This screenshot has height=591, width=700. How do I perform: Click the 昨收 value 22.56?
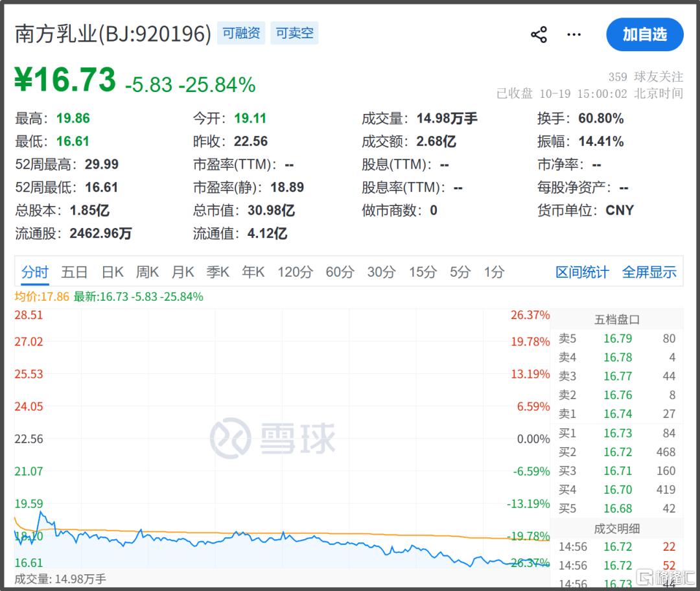251,141
